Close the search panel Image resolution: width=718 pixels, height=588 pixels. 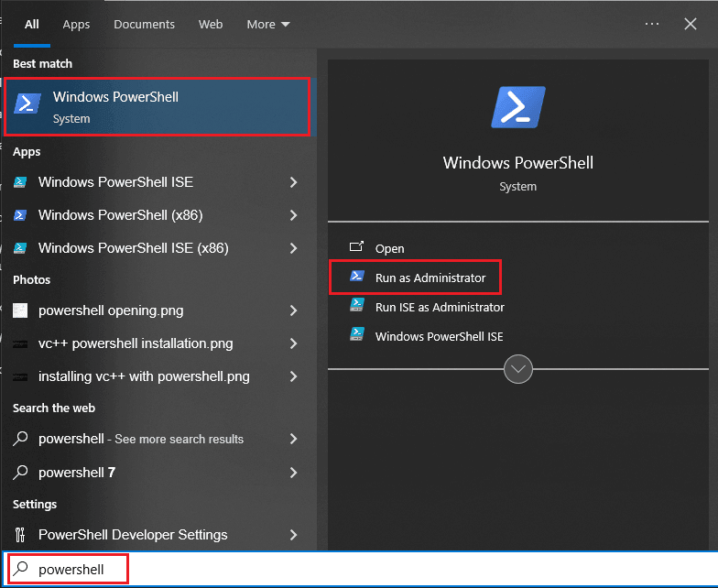691,24
